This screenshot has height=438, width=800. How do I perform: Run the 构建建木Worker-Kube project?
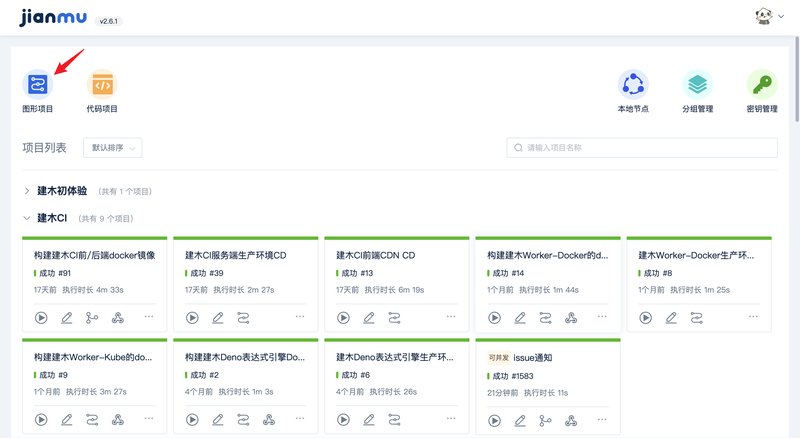pyautogui.click(x=42, y=421)
